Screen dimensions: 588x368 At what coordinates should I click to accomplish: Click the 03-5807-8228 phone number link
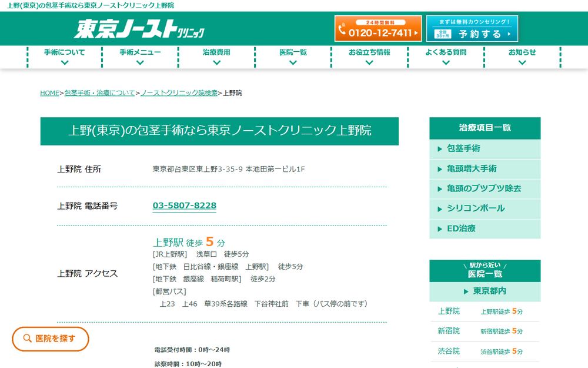(184, 205)
